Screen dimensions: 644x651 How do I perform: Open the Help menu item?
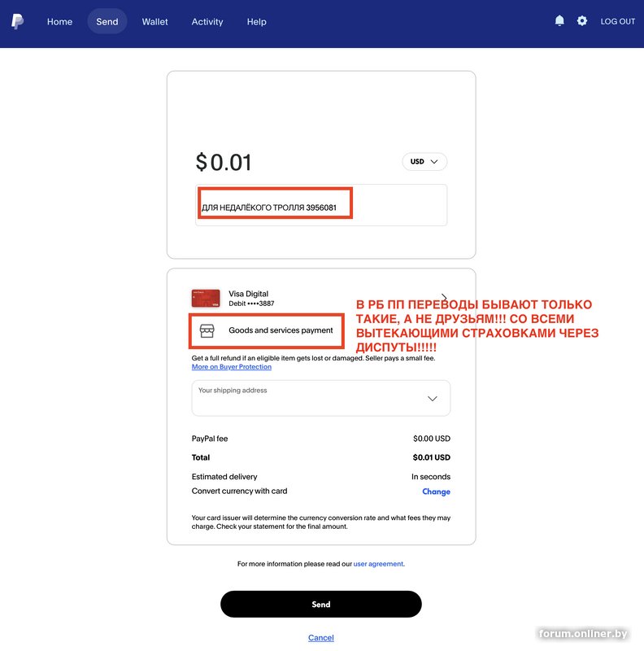256,22
